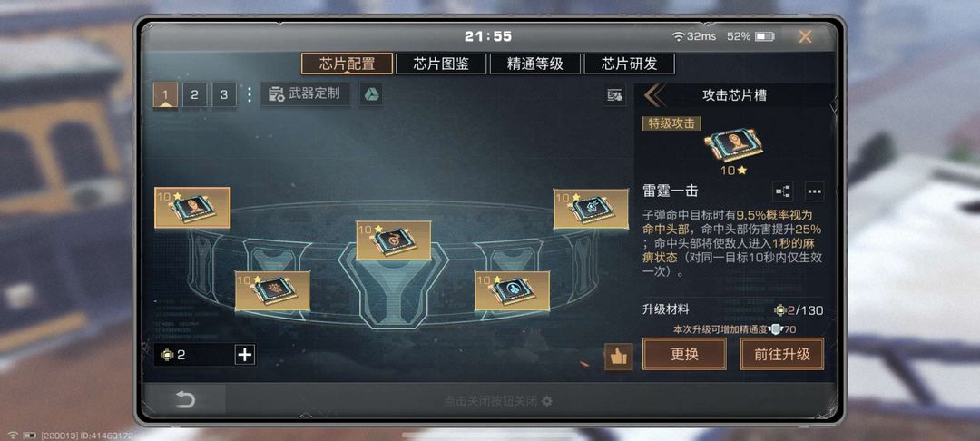Viewport: 980px width, 441px height.
Task: Open the three-dot vertical options menu
Action: (250, 95)
